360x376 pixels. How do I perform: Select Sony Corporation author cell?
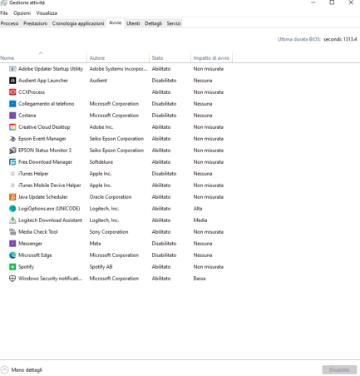coord(109,232)
